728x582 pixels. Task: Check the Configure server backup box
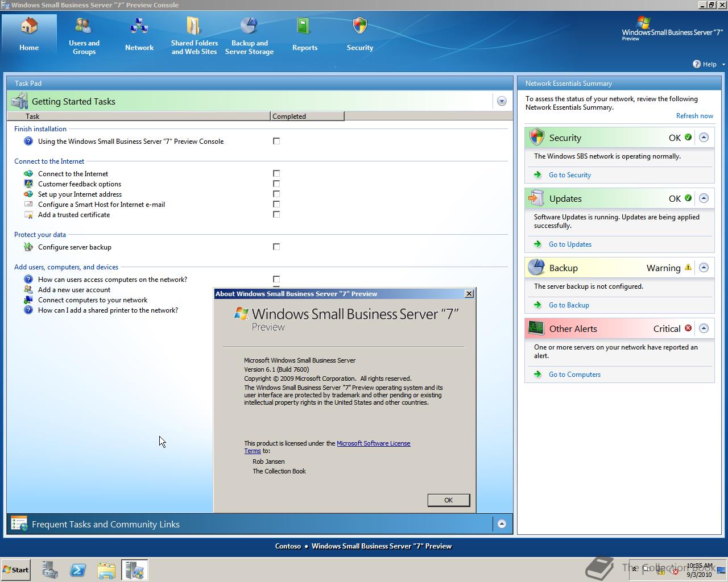tap(276, 247)
